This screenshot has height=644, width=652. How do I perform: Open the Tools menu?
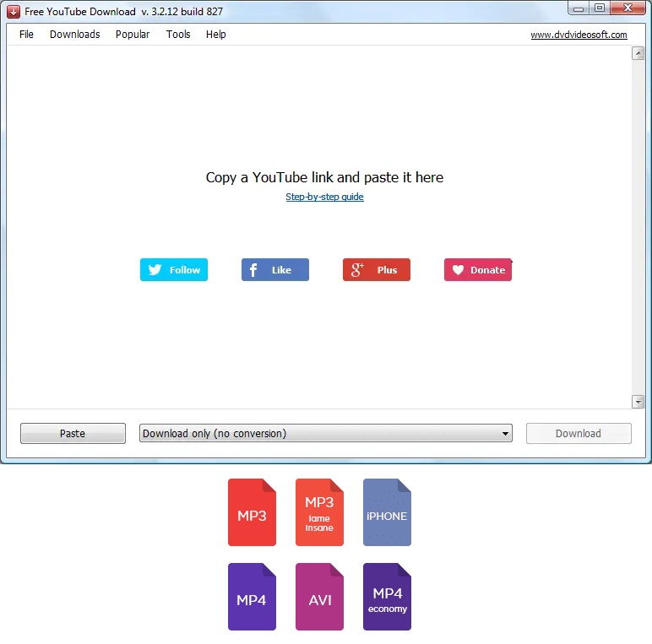pos(178,35)
